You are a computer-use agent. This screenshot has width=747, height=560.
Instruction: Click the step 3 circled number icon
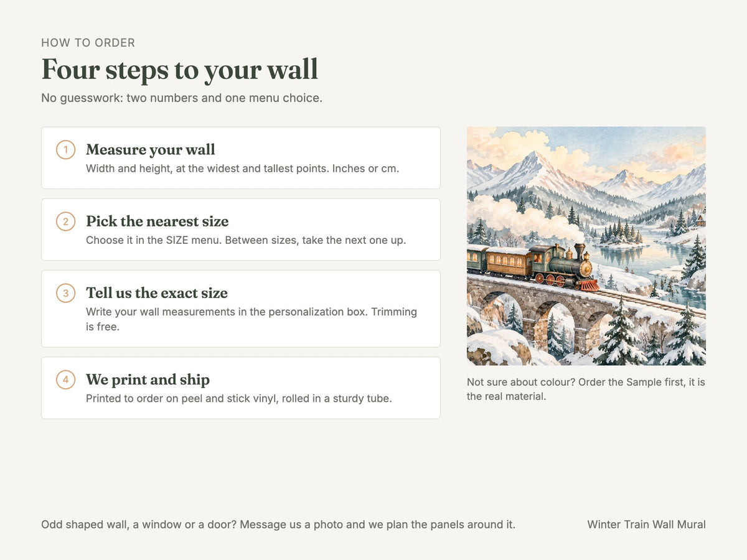coord(65,293)
